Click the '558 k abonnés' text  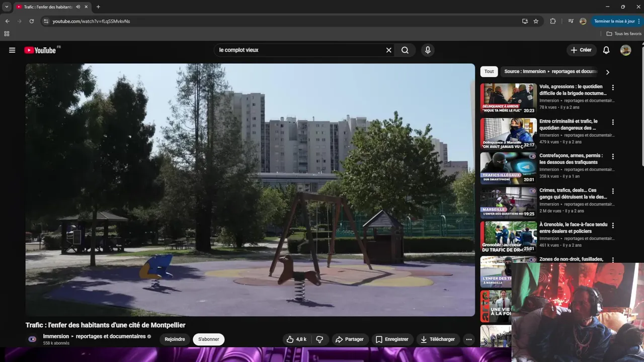click(x=56, y=343)
